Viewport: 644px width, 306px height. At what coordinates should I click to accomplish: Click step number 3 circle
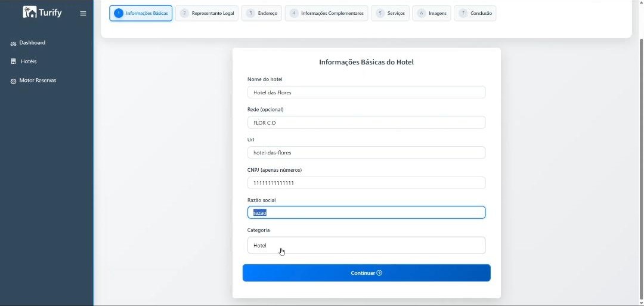pyautogui.click(x=250, y=13)
